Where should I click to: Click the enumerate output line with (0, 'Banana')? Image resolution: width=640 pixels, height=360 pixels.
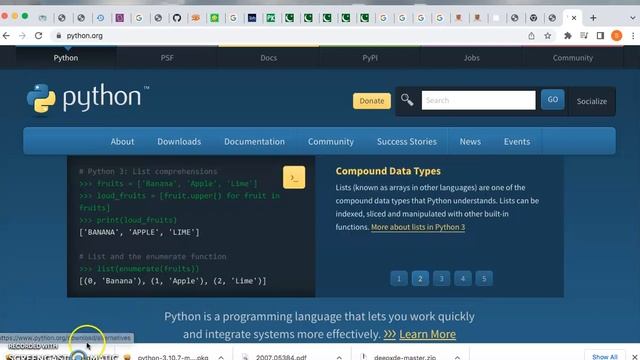coord(172,281)
